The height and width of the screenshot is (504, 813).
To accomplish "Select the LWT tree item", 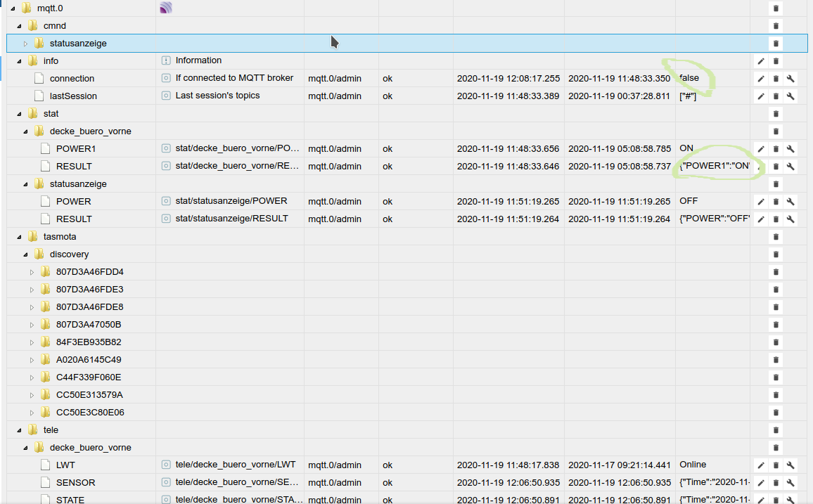I will coord(65,465).
